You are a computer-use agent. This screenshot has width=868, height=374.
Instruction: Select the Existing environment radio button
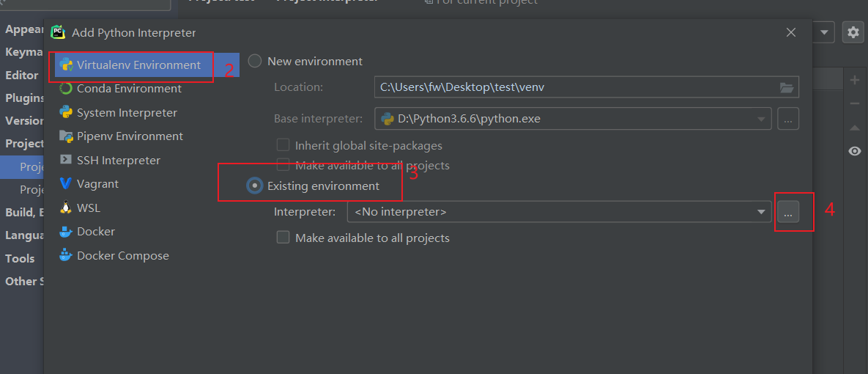click(x=255, y=186)
